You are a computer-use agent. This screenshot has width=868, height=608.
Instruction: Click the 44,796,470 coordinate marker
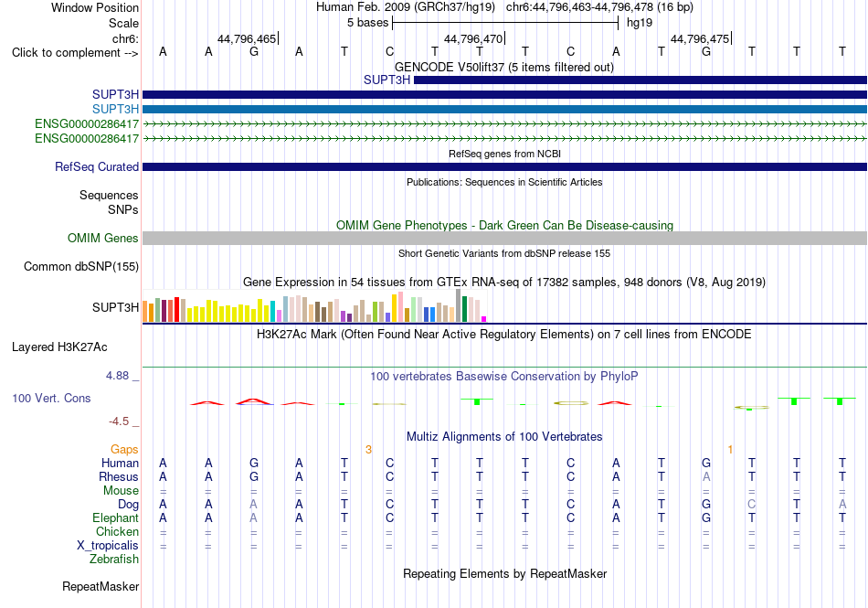coord(472,38)
